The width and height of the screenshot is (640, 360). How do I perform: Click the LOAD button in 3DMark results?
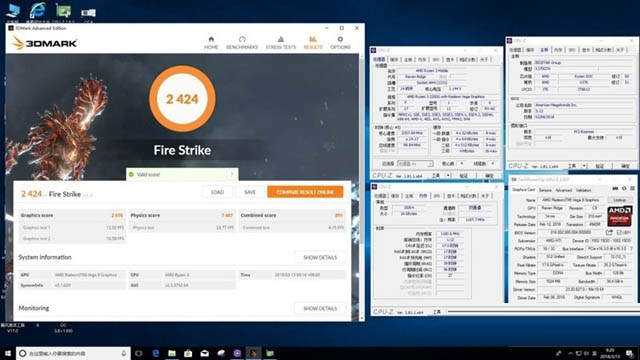tap(217, 192)
